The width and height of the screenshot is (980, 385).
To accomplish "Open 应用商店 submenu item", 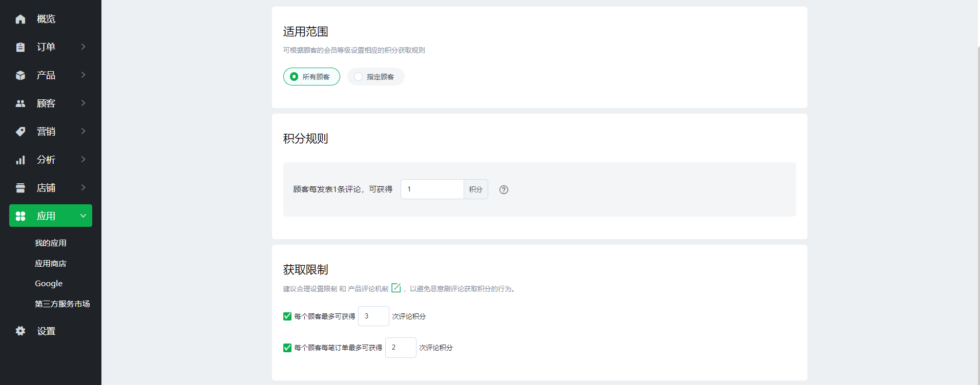I will [51, 264].
